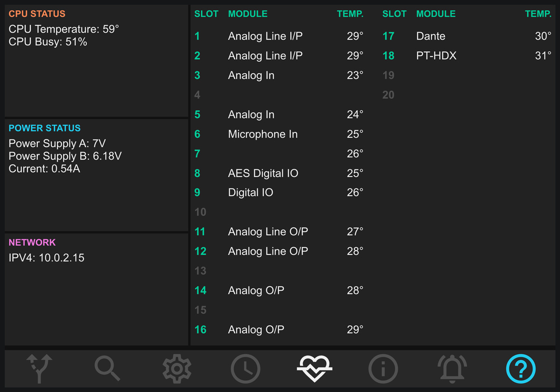Viewport: 560px width, 392px height.
Task: Click the CPU STATUS panel heading
Action: (x=37, y=14)
